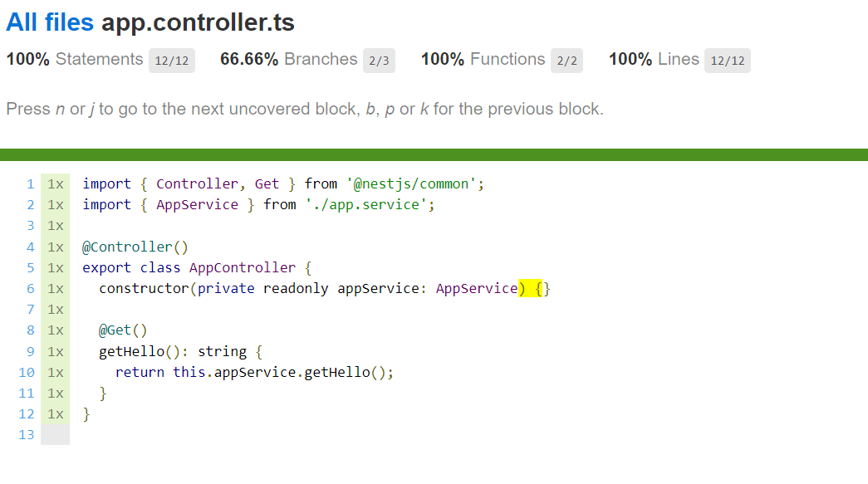868x484 pixels.
Task: Select line number 13 in gutter
Action: point(27,435)
